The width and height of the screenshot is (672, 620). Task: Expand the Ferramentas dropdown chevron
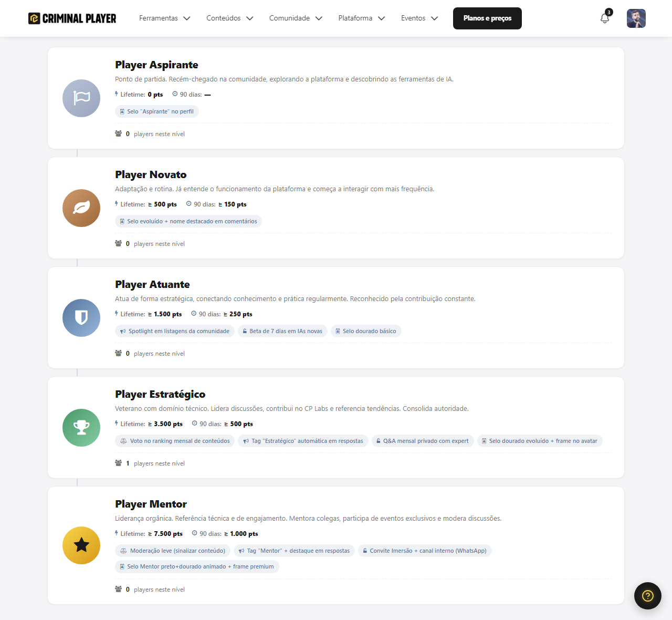(x=187, y=18)
